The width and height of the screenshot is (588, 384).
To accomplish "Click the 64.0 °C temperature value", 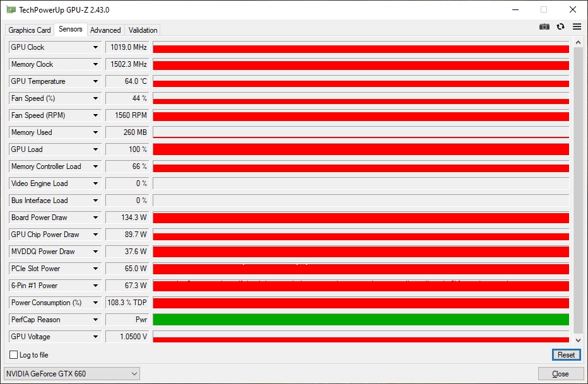I will 127,81.
